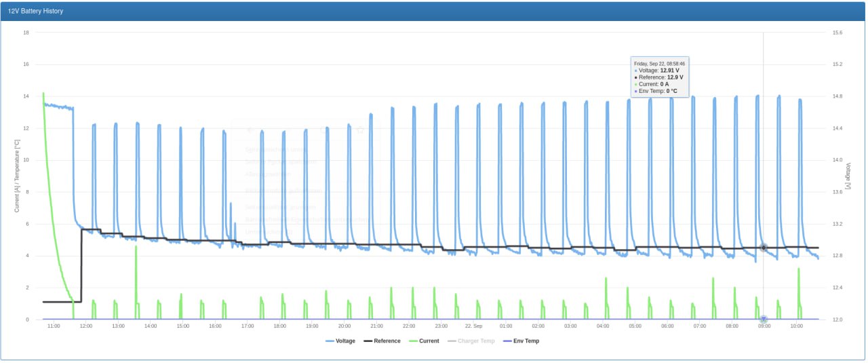The height and width of the screenshot is (363, 868).
Task: Click the purple Env Temp legend line marker
Action: (507, 341)
